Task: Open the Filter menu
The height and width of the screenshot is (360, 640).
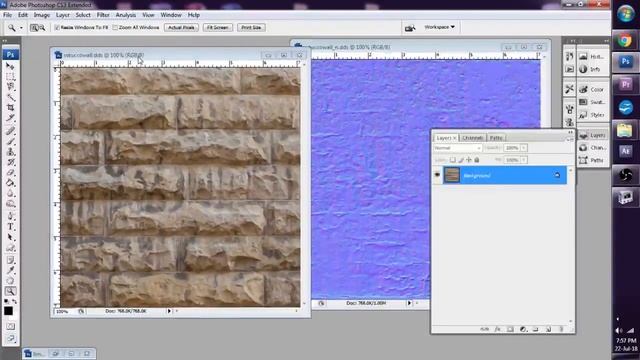Action: coord(103,15)
